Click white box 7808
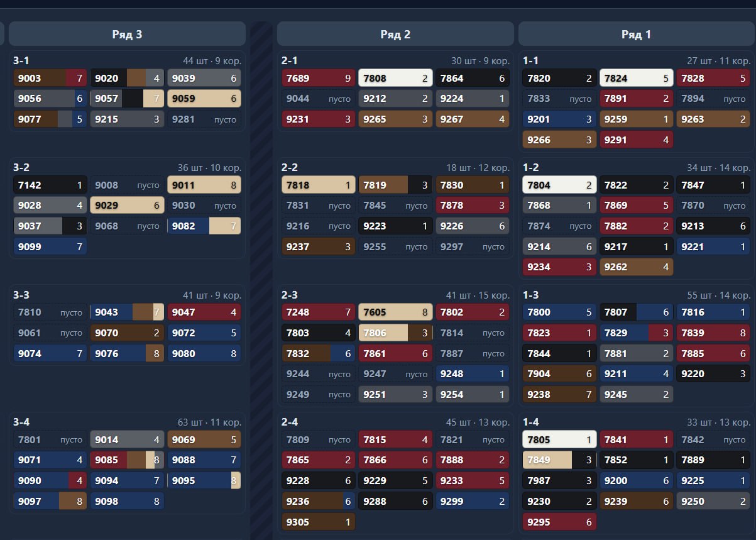Image resolution: width=756 pixels, height=540 pixels. tap(395, 78)
